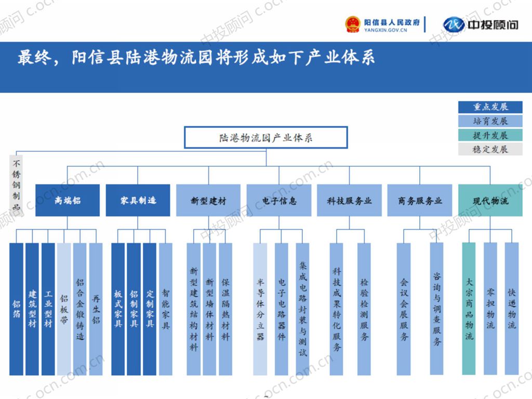Select the 商务服务业 category box
532x399 pixels.
[x=420, y=201]
